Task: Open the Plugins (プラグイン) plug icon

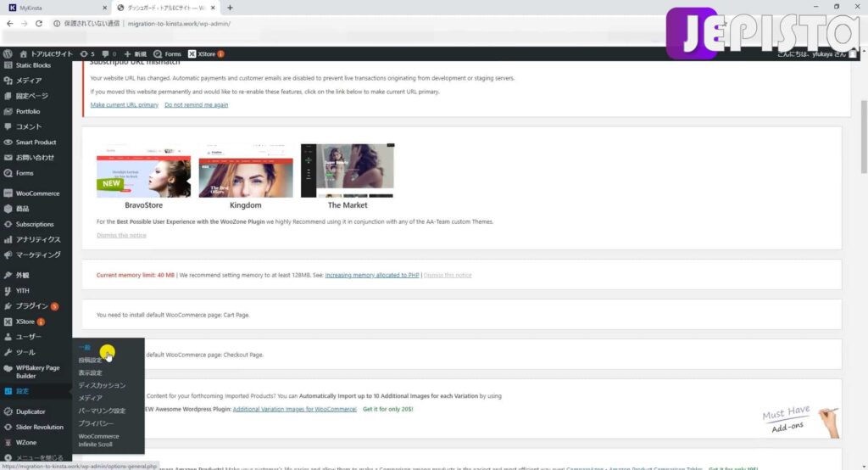Action: click(8, 306)
